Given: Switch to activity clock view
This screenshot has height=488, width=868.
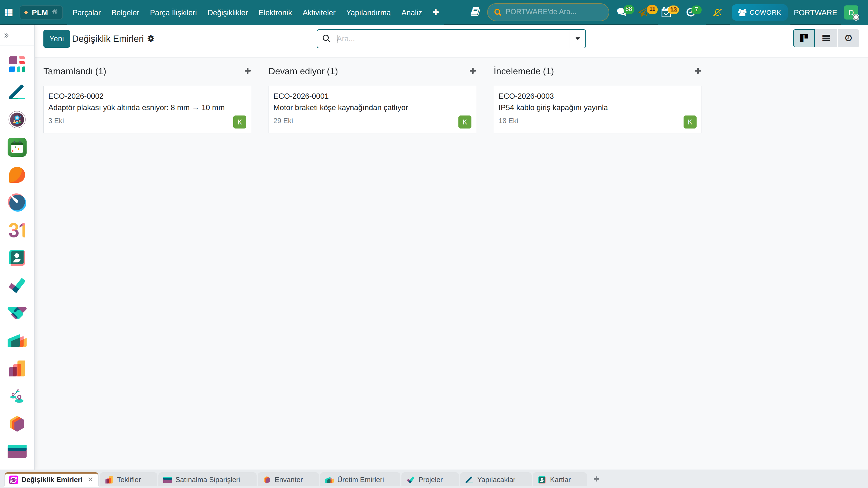Looking at the screenshot, I should point(848,38).
